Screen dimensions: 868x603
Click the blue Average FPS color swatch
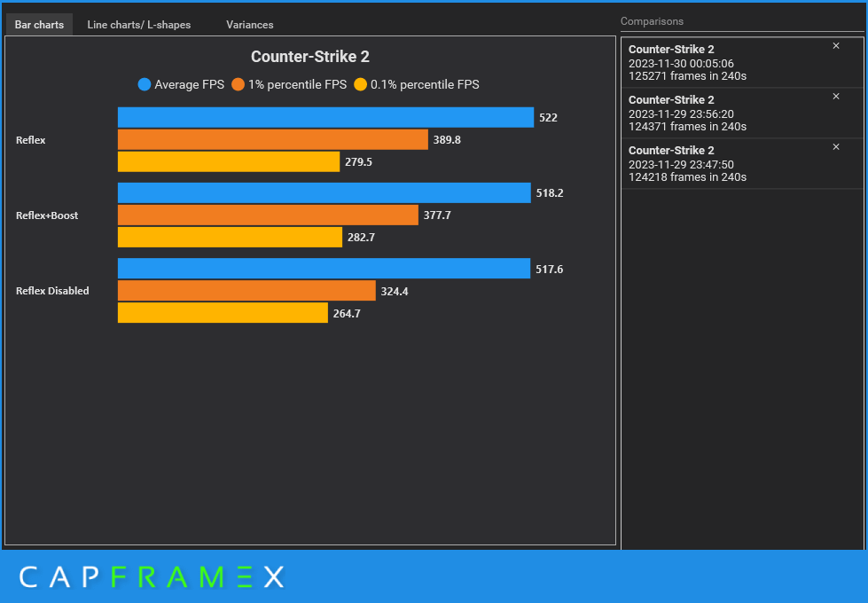pos(143,84)
